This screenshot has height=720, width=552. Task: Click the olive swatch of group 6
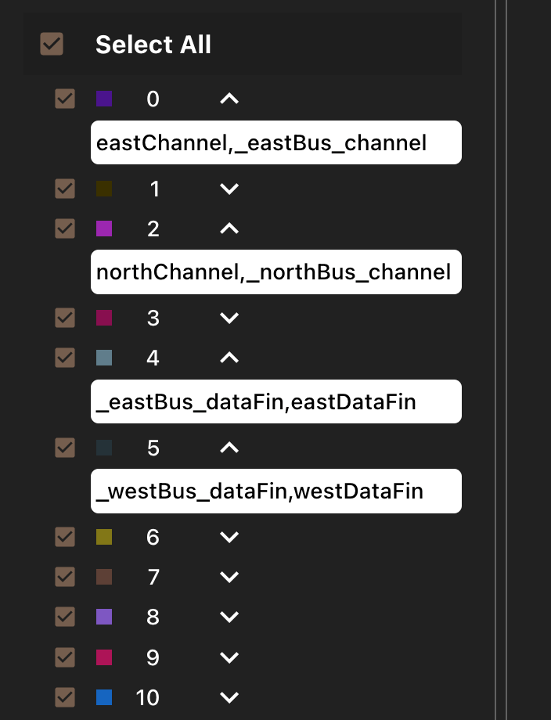[104, 537]
